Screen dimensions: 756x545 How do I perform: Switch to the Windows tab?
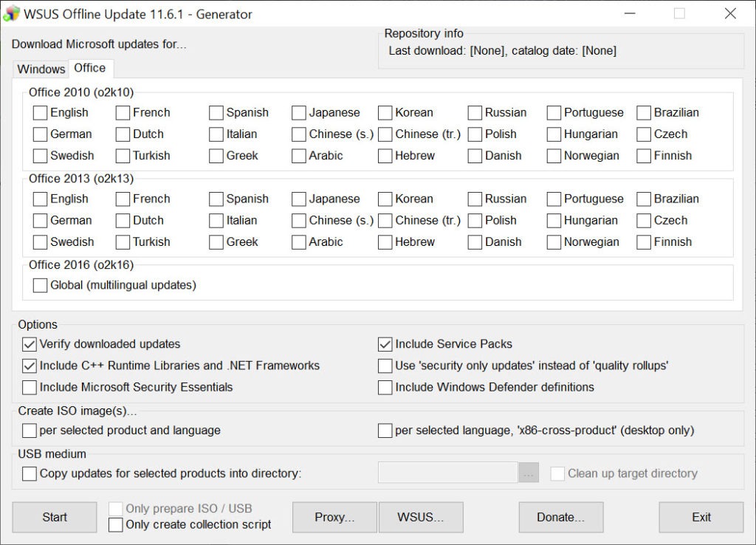click(x=41, y=69)
